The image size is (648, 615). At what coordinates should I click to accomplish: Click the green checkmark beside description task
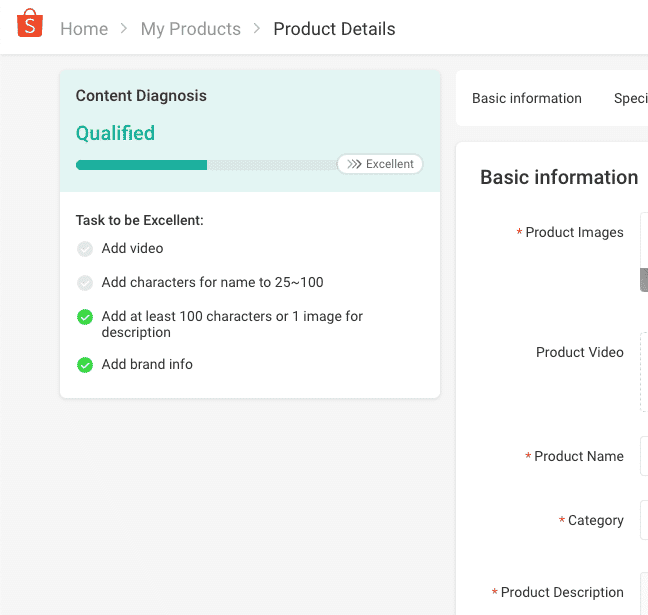(x=85, y=317)
